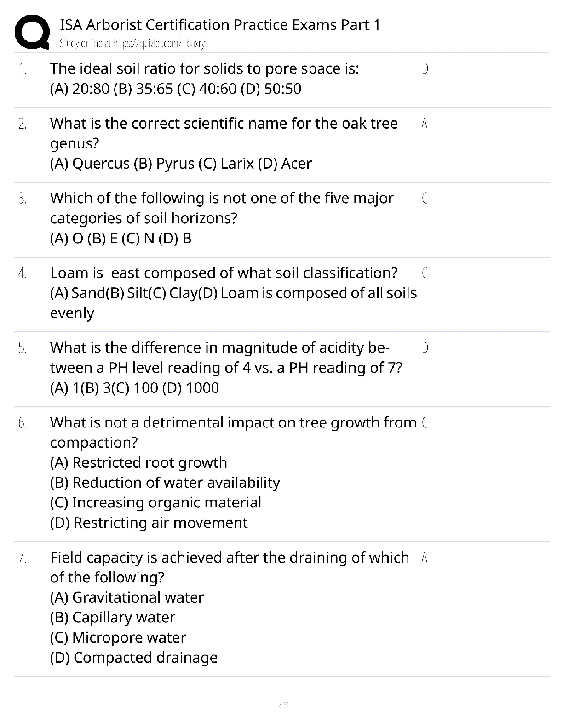Click the PH acidity options line

134,388
